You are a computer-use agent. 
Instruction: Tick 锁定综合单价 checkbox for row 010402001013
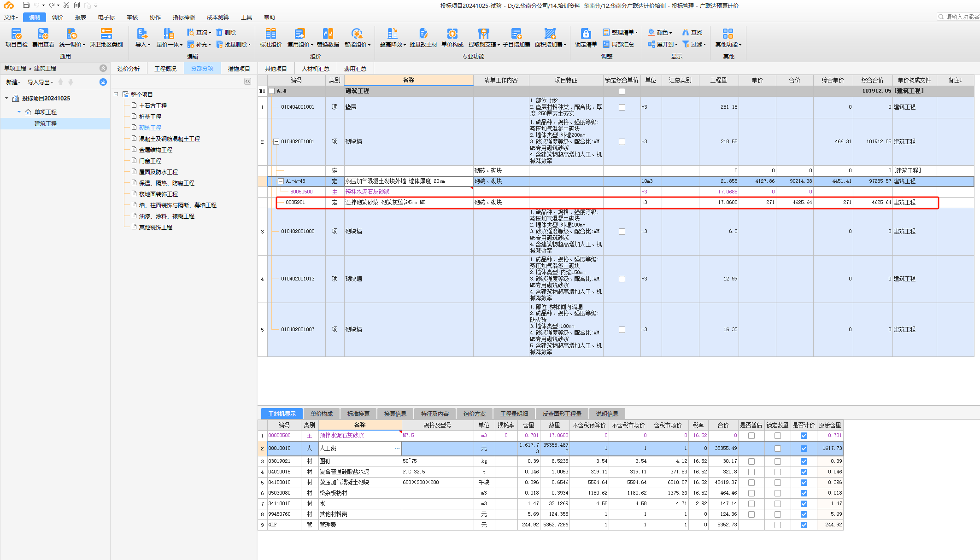[622, 279]
